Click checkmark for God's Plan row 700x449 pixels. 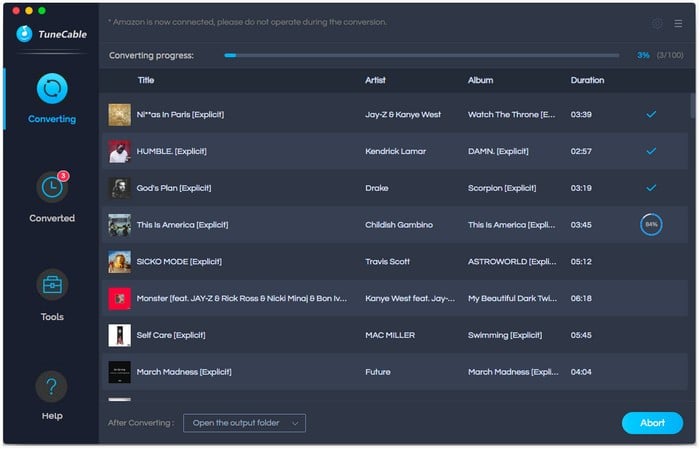[x=651, y=188]
